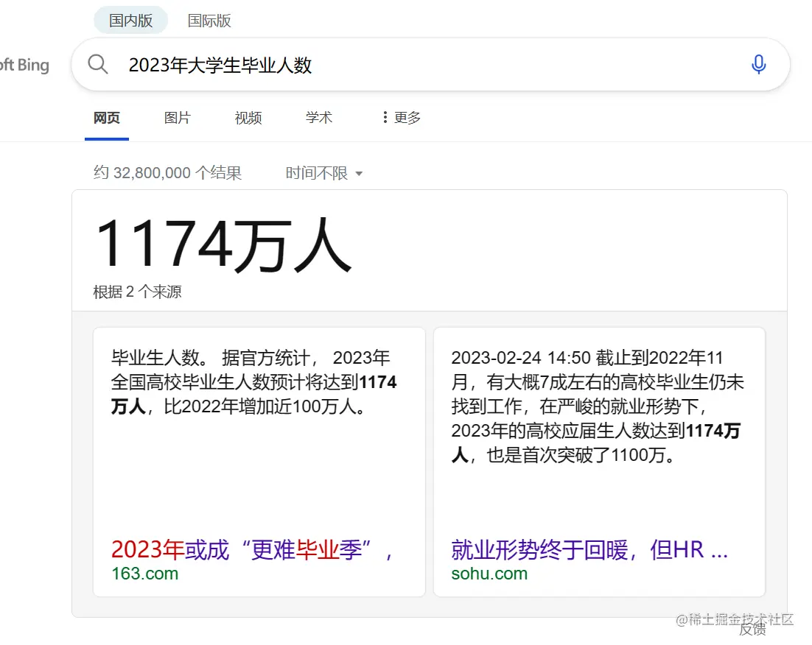Stay on the 网页 tab by clicking it
The width and height of the screenshot is (812, 645).
click(x=106, y=117)
